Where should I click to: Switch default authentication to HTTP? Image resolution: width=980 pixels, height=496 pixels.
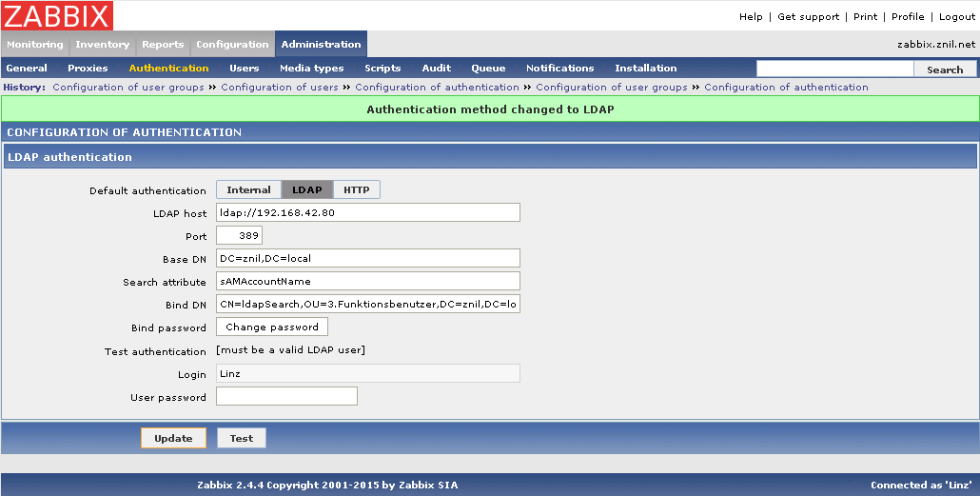click(357, 190)
